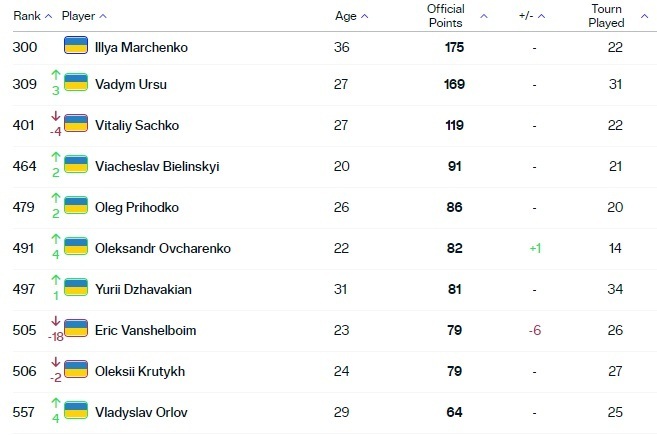This screenshot has width=657, height=435.
Task: Click Eric Vanshelboim's -6 points change
Action: (535, 330)
